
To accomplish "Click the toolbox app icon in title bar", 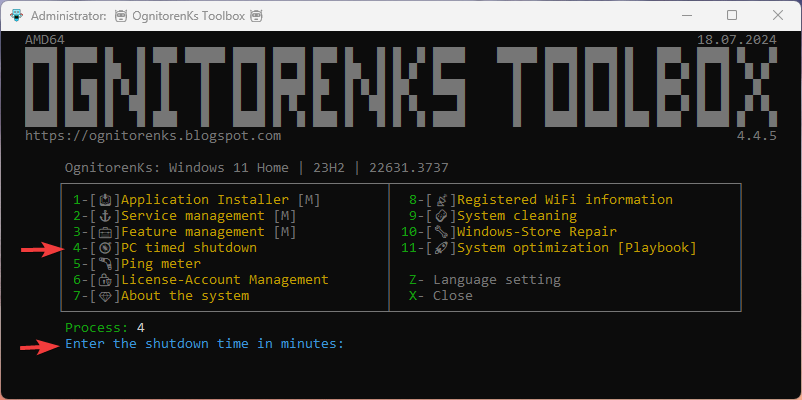I will click(x=16, y=16).
